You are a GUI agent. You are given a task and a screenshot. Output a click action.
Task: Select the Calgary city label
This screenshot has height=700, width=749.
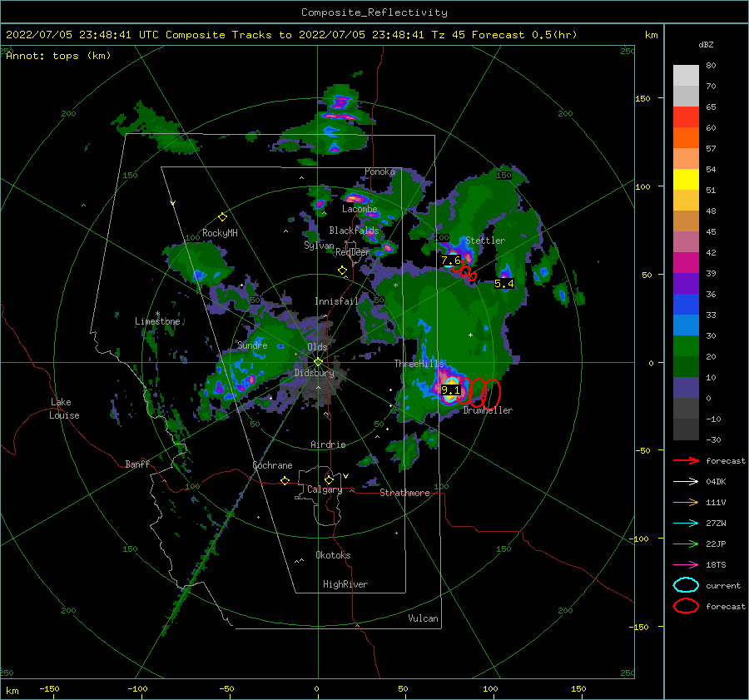[325, 489]
